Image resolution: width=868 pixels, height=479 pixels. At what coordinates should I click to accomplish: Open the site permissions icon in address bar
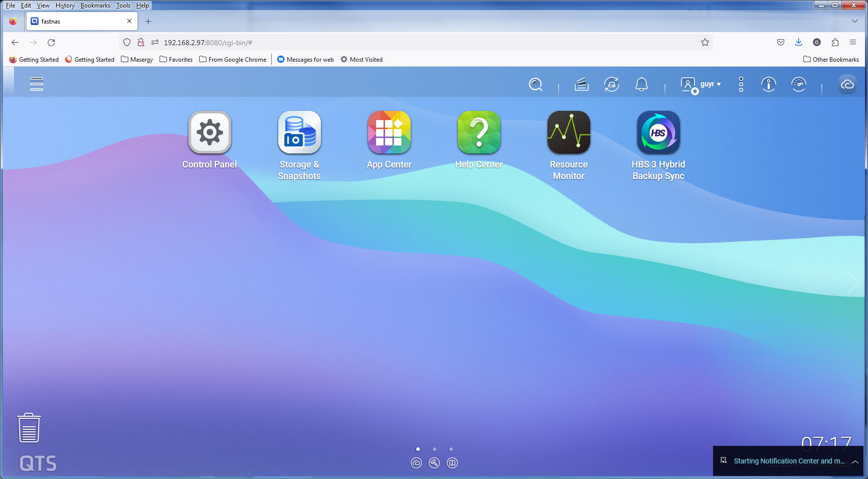(x=155, y=43)
